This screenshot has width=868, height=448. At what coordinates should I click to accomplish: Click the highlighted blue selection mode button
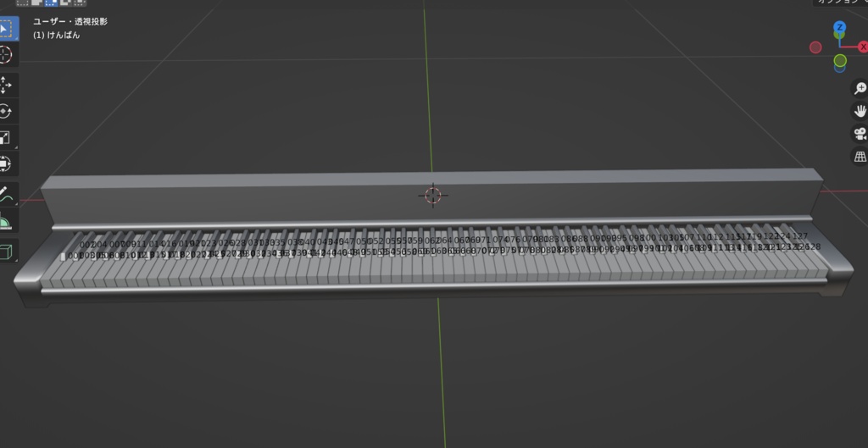[x=51, y=3]
